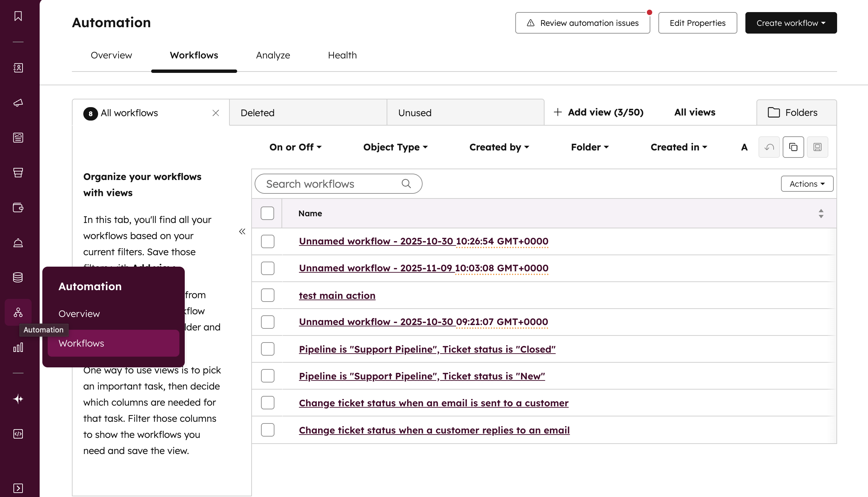Screen dimensions: 868x497
Task: Click the bookmarks icon in sidebar
Action: (x=18, y=16)
